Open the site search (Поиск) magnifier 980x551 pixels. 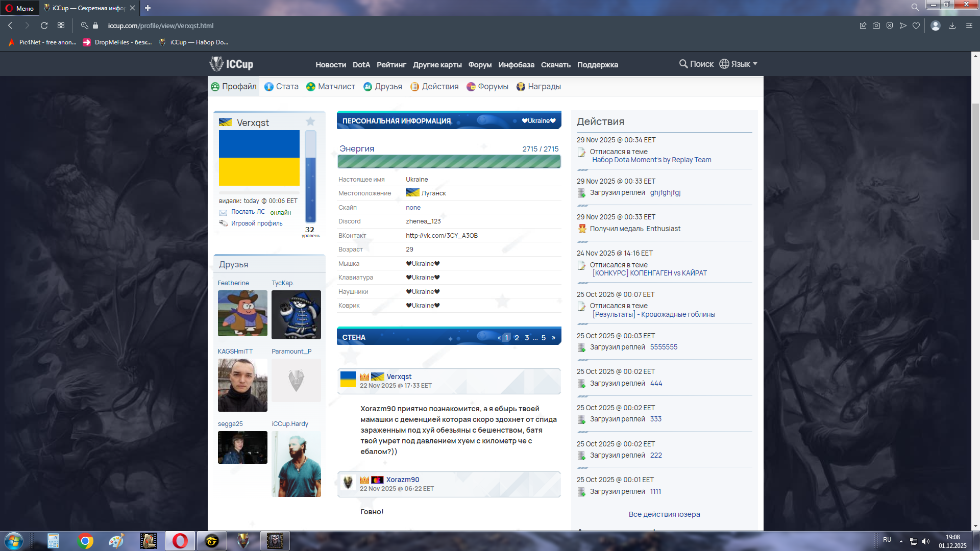(683, 64)
